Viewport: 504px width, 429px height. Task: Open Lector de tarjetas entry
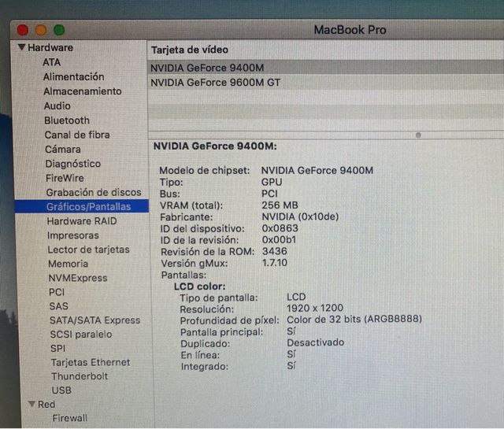88,250
